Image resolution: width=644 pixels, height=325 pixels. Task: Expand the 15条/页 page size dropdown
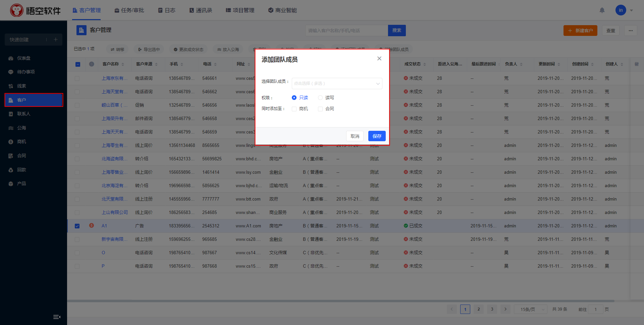pos(530,309)
